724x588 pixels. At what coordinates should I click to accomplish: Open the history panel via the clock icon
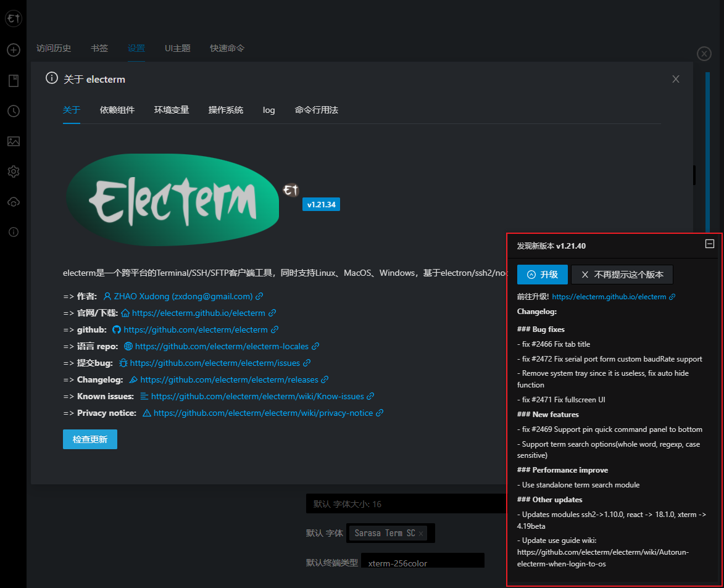point(13,110)
